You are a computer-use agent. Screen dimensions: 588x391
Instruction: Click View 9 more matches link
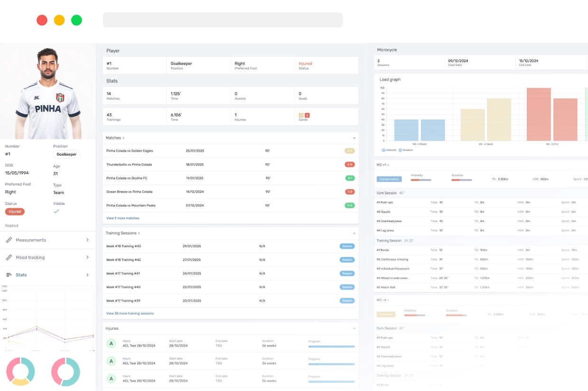click(123, 218)
